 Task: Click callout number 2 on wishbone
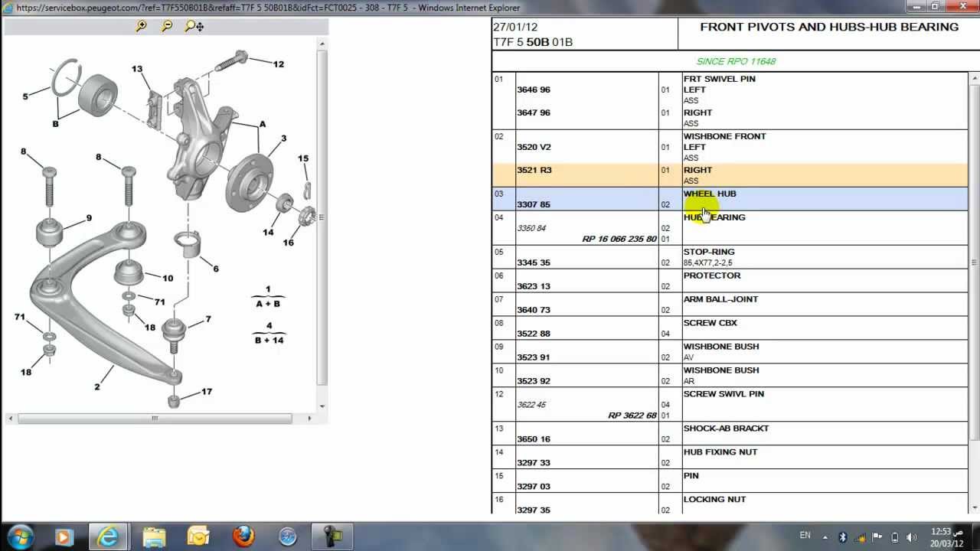pos(97,386)
